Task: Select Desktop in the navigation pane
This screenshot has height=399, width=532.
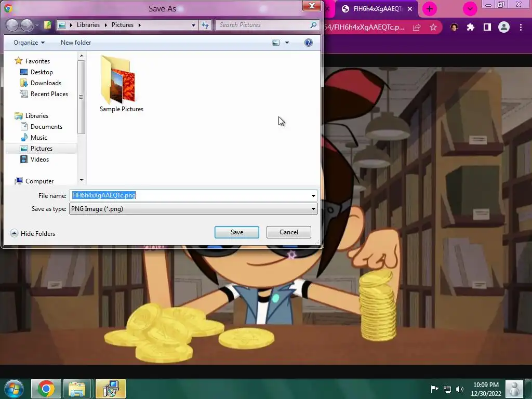Action: tap(42, 72)
